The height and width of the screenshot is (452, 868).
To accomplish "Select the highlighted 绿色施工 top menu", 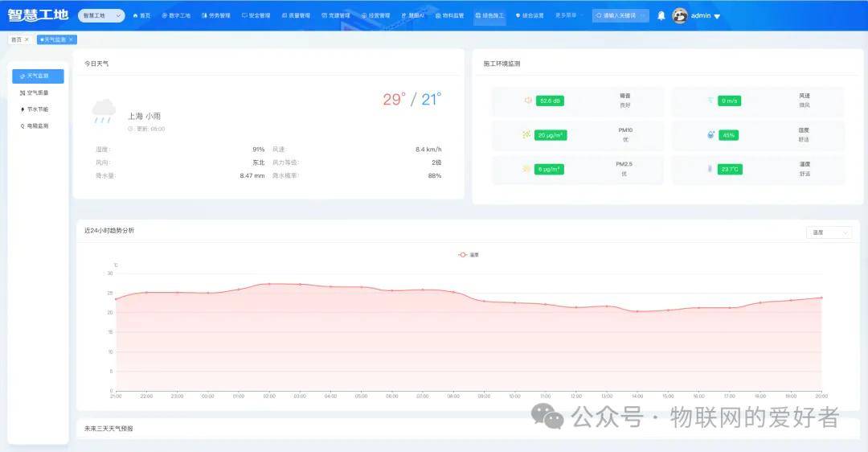I will pyautogui.click(x=490, y=15).
